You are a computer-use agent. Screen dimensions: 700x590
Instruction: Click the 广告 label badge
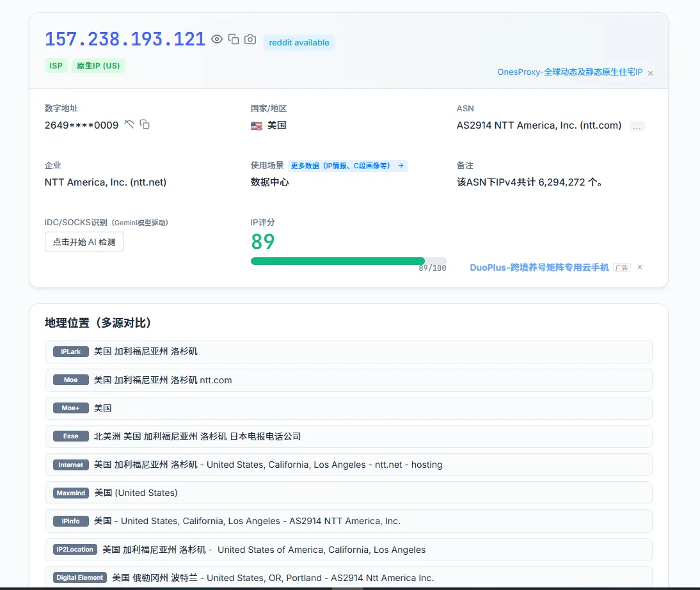coord(622,267)
